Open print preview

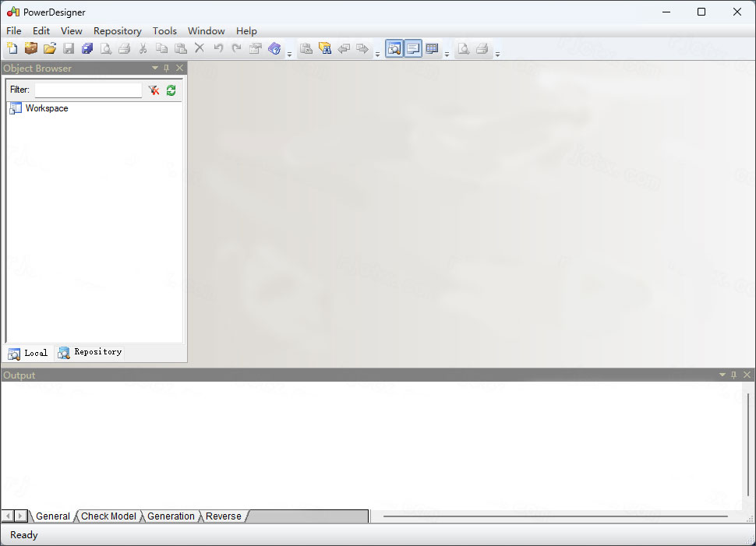click(106, 48)
